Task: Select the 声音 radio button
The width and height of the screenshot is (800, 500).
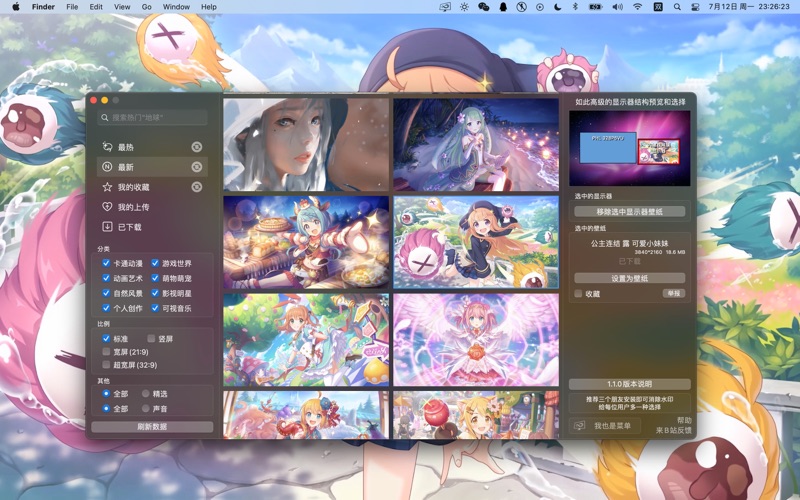Action: 146,409
